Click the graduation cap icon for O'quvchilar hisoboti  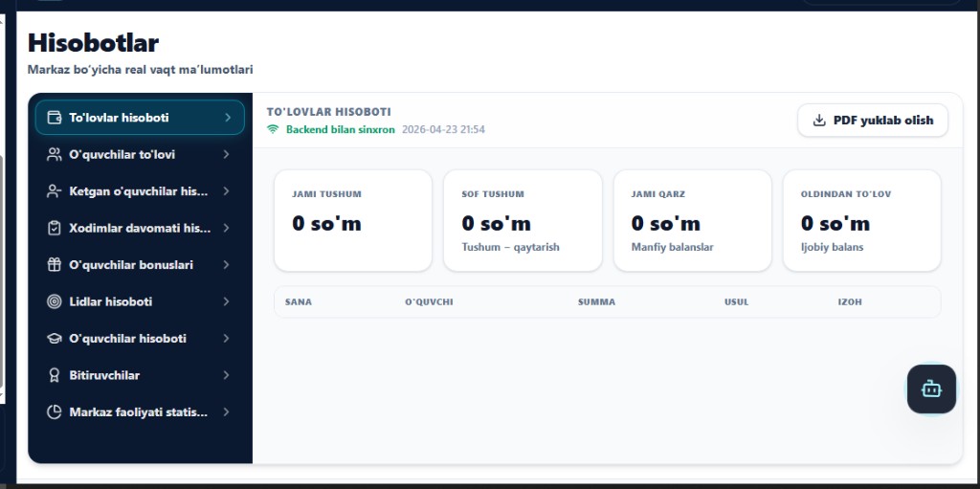coord(55,339)
